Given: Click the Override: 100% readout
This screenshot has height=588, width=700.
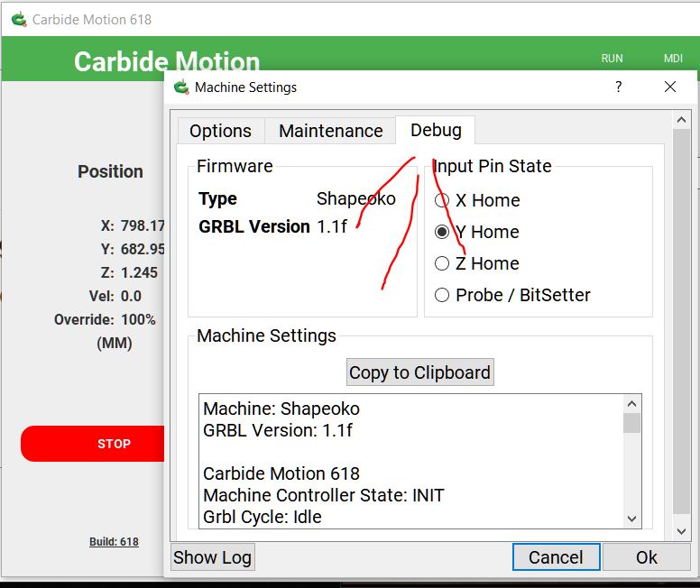Looking at the screenshot, I should pos(105,319).
